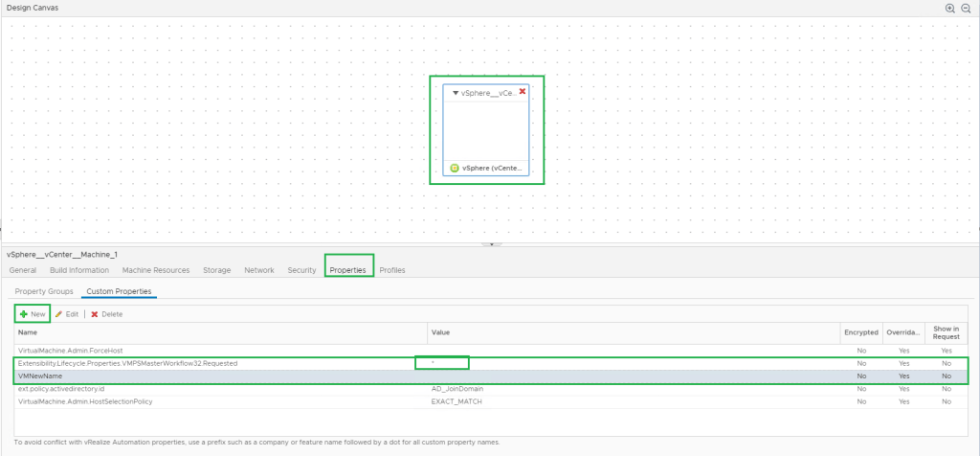The width and height of the screenshot is (980, 456).
Task: Open the Profiles tab
Action: point(392,271)
